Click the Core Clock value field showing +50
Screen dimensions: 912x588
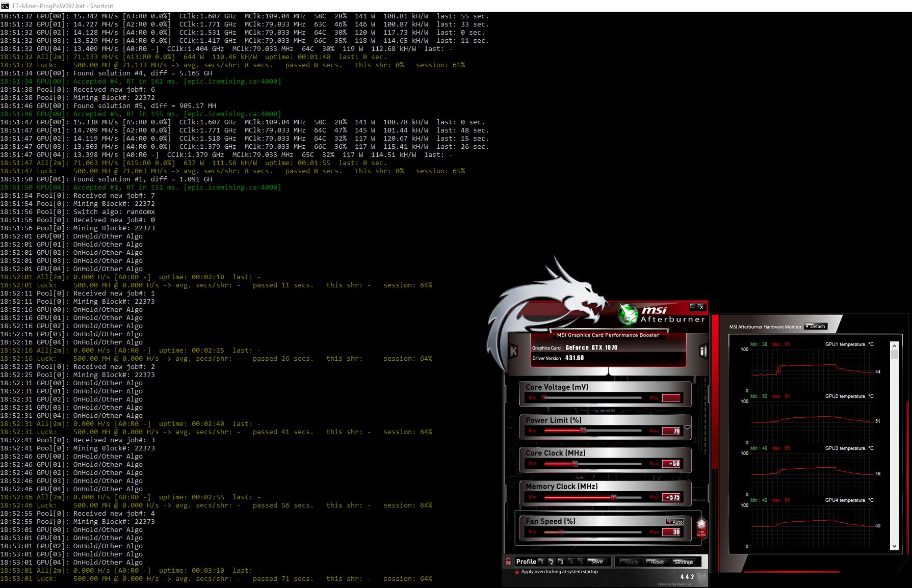coord(671,464)
